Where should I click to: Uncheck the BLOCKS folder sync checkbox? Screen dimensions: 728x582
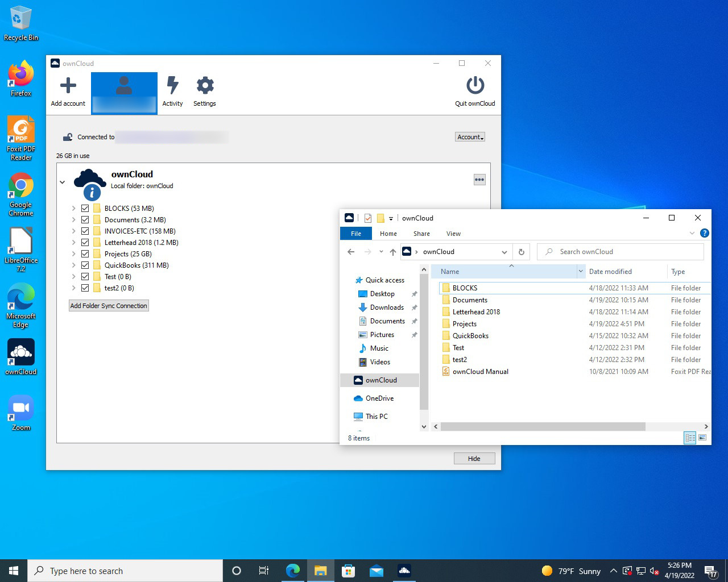(x=84, y=208)
